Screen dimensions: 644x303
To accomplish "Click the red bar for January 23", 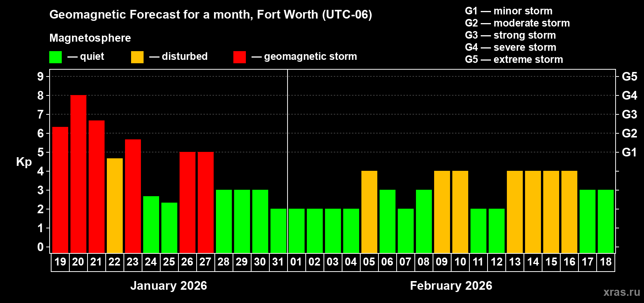I will 133,196.
